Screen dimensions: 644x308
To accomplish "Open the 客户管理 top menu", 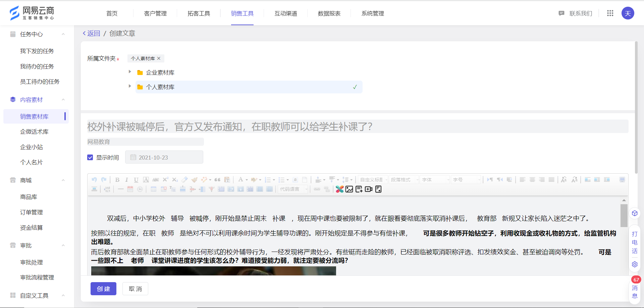I will click(x=155, y=13).
